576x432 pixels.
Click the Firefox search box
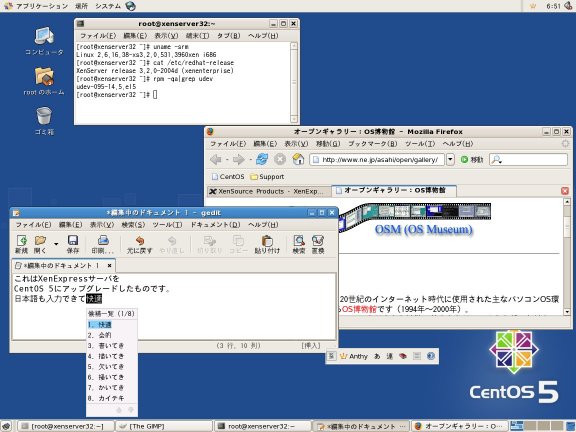click(x=528, y=160)
